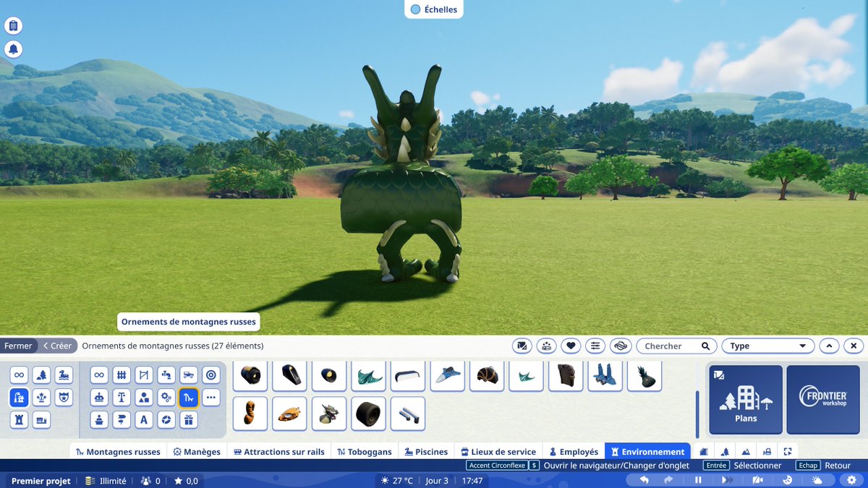Select the vehicle truck subcategory icon
Screen dimensions: 868x488
point(189,374)
